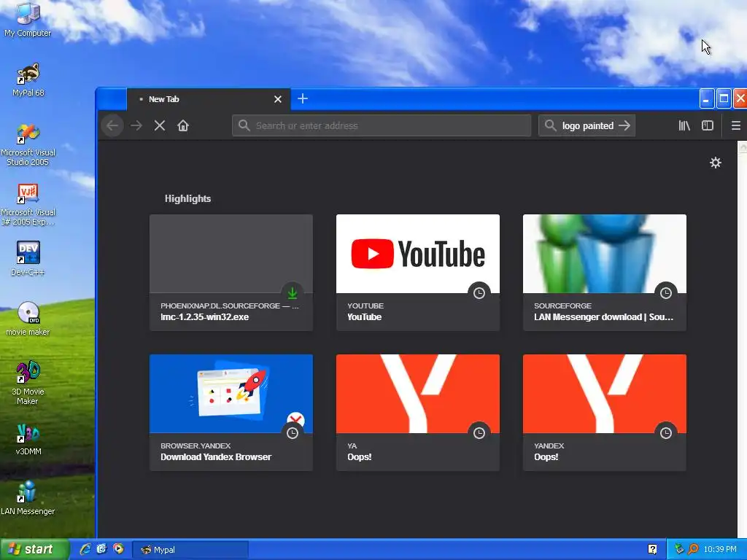Screen dimensions: 747x560
Task: Open Microsoft Visual Studio 2005 shortcut
Action: [28, 144]
